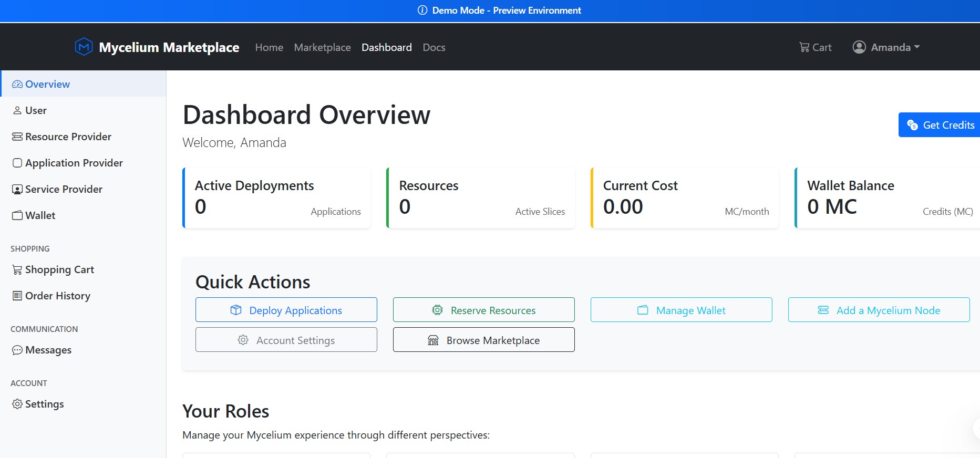Open Resource Provider from the sidebar

point(68,137)
